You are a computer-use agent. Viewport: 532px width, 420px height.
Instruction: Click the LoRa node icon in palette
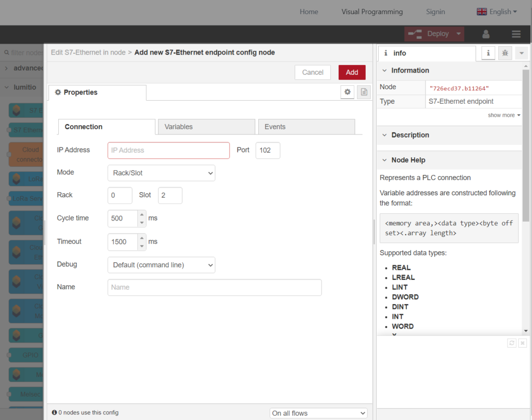pos(16,179)
